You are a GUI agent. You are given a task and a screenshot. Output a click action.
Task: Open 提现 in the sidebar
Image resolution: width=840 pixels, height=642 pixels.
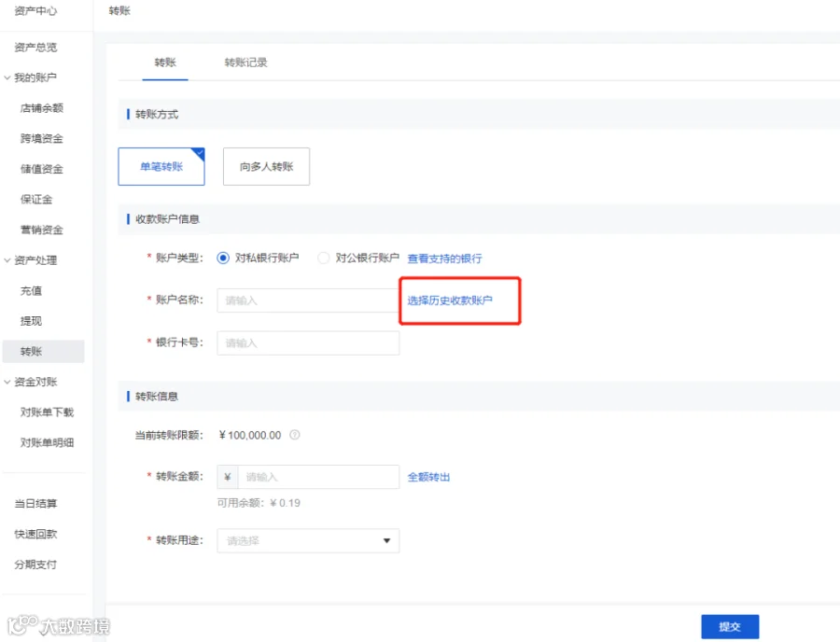coord(31,321)
